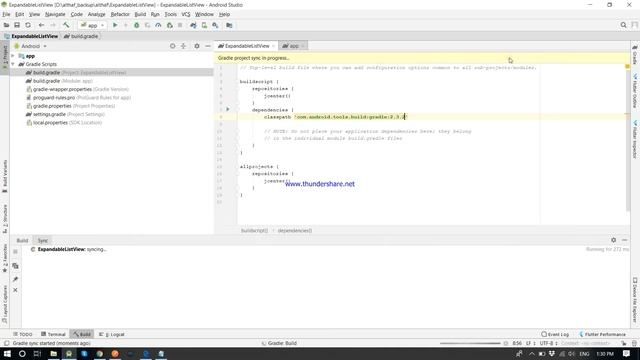The width and height of the screenshot is (640, 360).
Task: Click the build panel close X icon
Action: (x=15, y=290)
